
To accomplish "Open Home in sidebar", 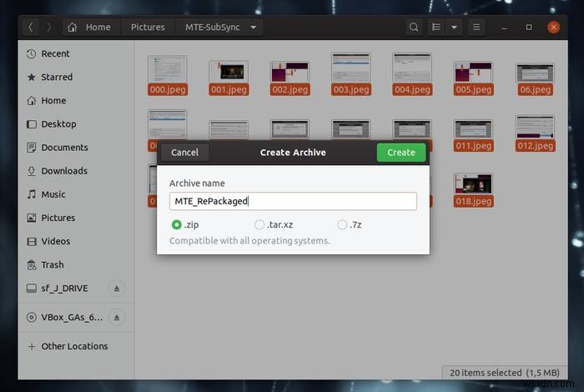I will (x=76, y=101).
